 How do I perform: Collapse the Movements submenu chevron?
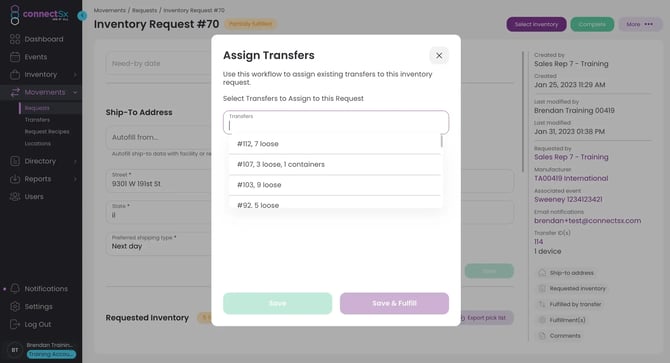tap(75, 92)
